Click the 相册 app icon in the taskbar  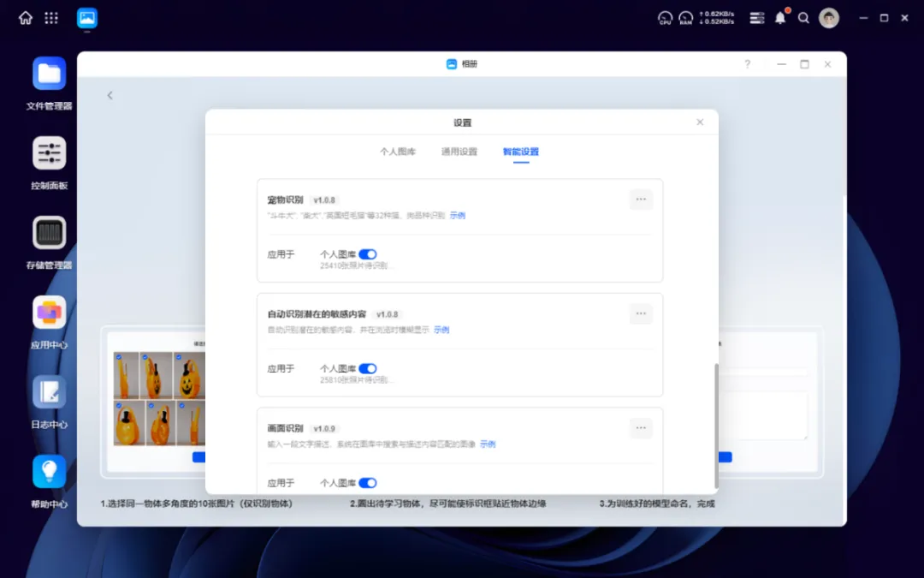pos(86,17)
